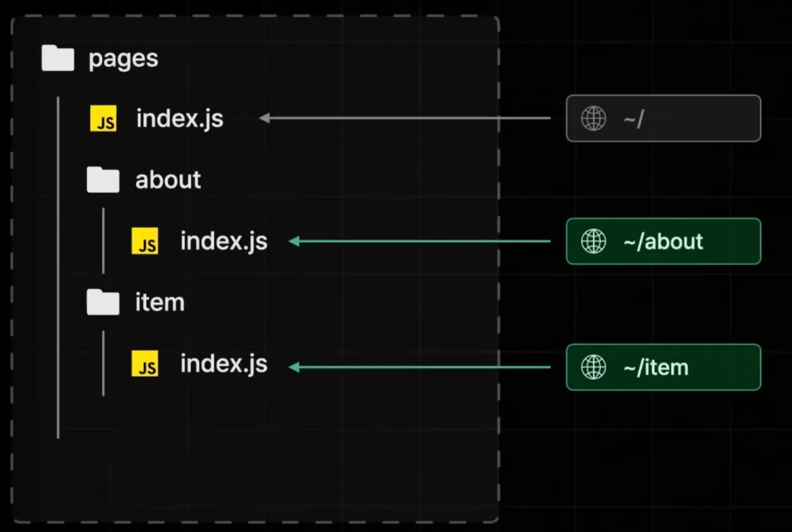
Task: Click the globe icon in ~/ box
Action: (x=593, y=118)
